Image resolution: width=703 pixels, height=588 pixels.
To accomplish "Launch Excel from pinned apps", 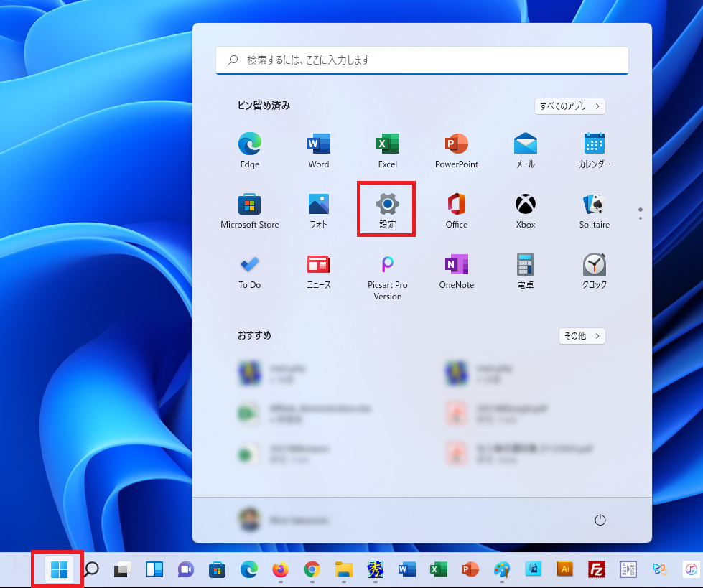I will point(388,150).
